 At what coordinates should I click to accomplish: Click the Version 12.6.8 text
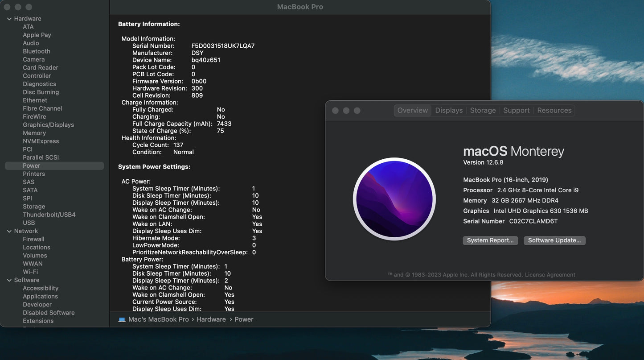click(x=483, y=162)
